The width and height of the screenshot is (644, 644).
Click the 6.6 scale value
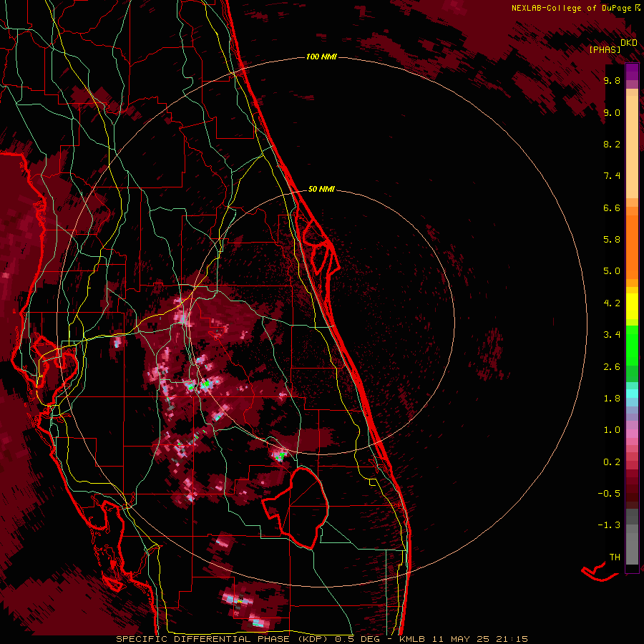tap(612, 208)
